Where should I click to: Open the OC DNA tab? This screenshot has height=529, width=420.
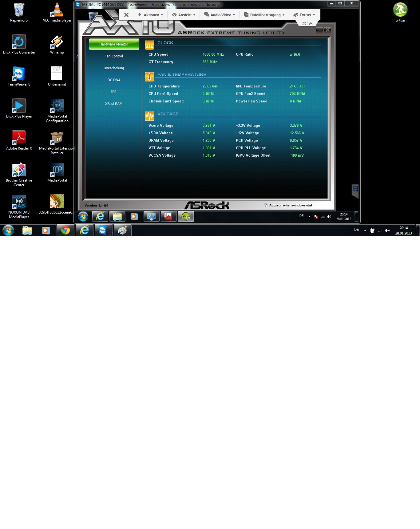[114, 80]
